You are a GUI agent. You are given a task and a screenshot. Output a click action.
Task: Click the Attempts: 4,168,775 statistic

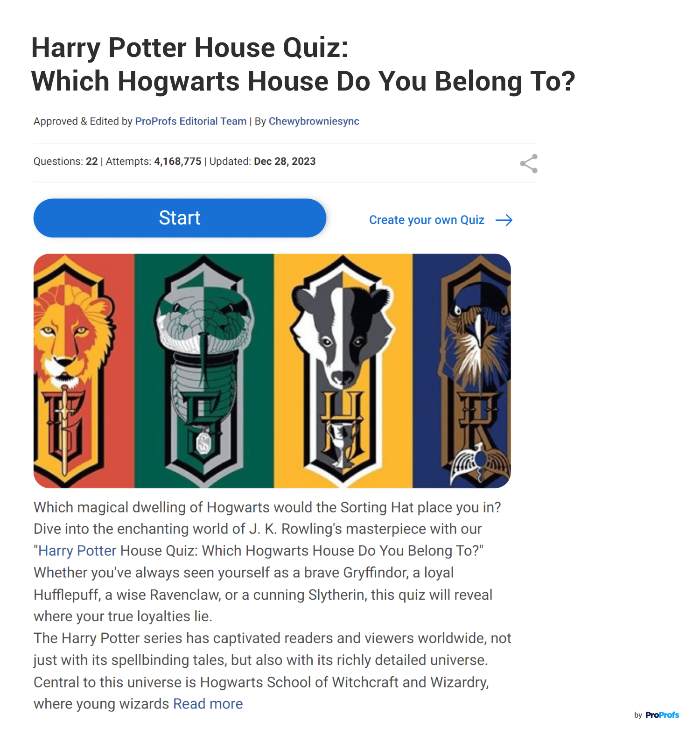point(154,161)
